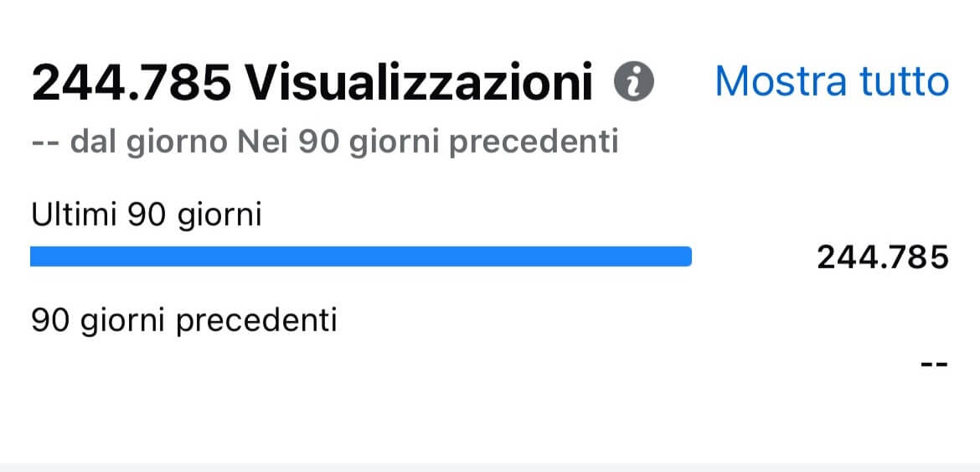
Task: Select the 244.785 Visualizzazioni heading
Action: 312,82
